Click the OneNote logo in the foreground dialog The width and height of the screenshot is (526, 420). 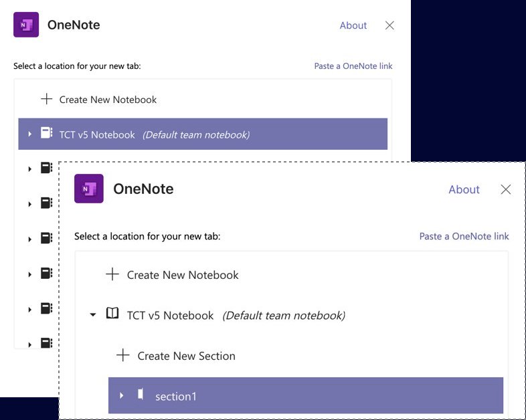click(88, 189)
